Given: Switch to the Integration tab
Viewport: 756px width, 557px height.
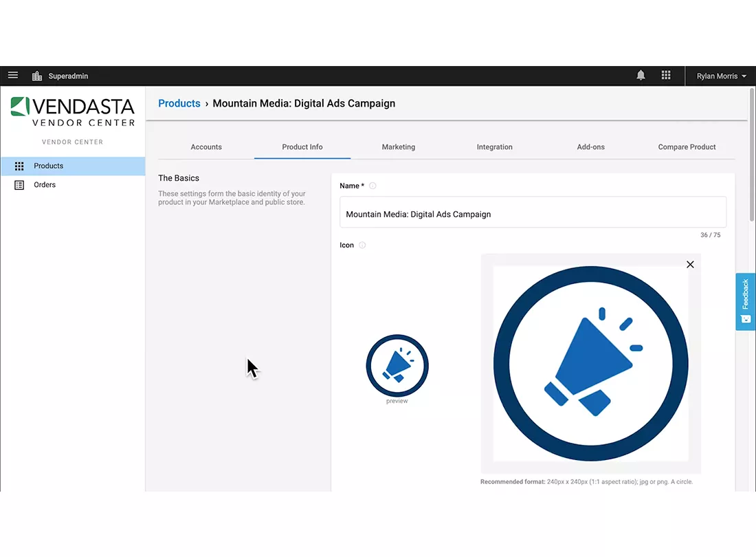Looking at the screenshot, I should [494, 147].
